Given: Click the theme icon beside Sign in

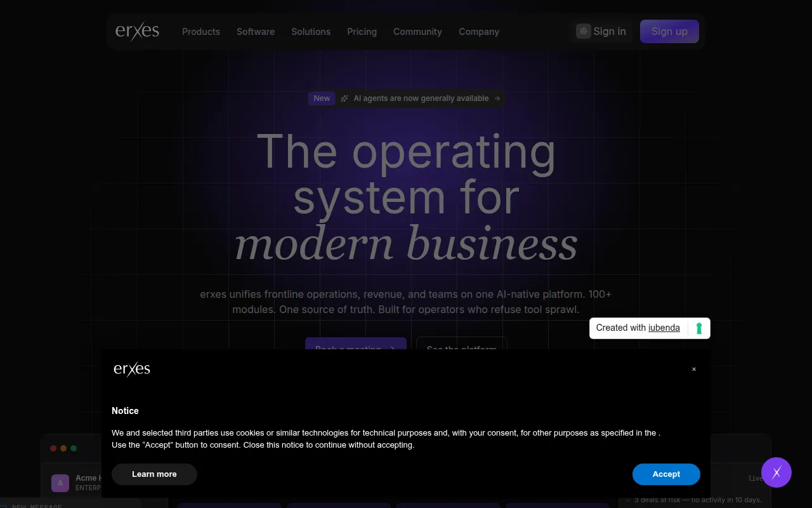Looking at the screenshot, I should (584, 31).
